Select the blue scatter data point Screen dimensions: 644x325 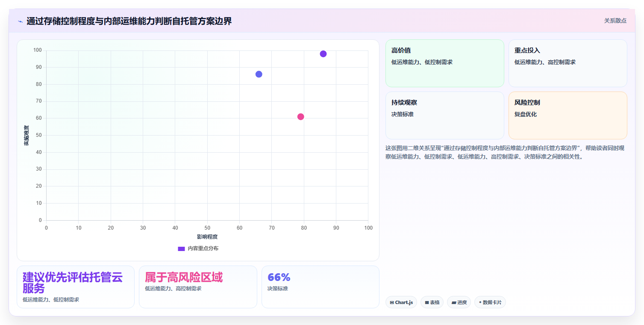coord(259,74)
